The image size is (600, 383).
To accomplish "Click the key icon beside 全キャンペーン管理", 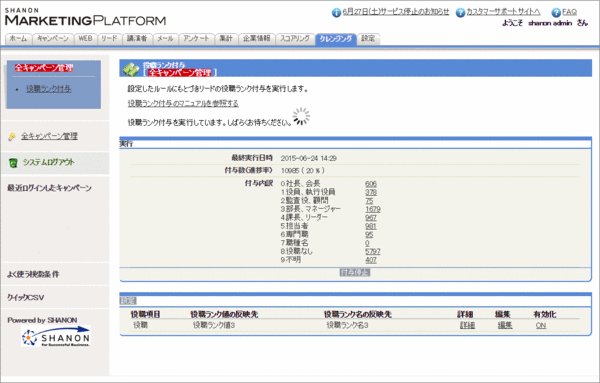I will click(x=12, y=136).
